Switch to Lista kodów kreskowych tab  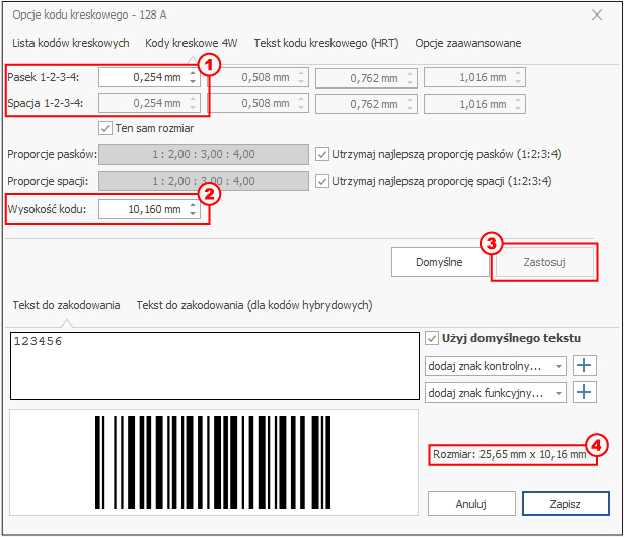(70, 43)
